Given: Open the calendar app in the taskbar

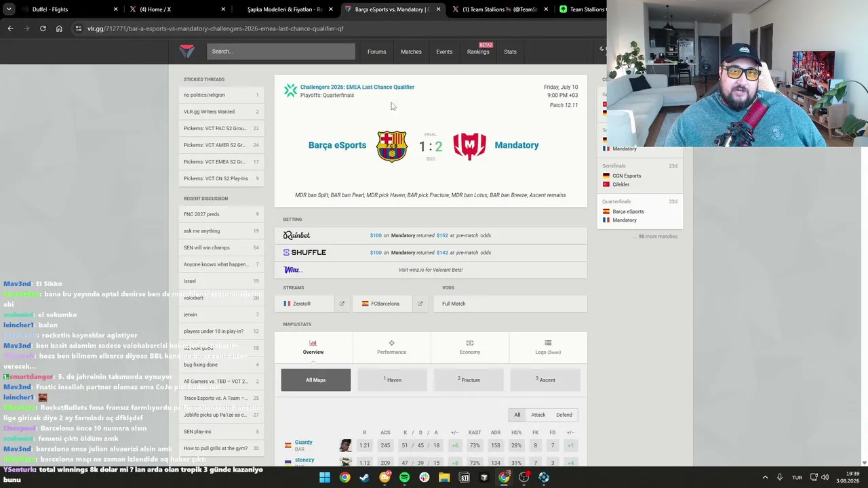Looking at the screenshot, I should pyautogui.click(x=465, y=478).
